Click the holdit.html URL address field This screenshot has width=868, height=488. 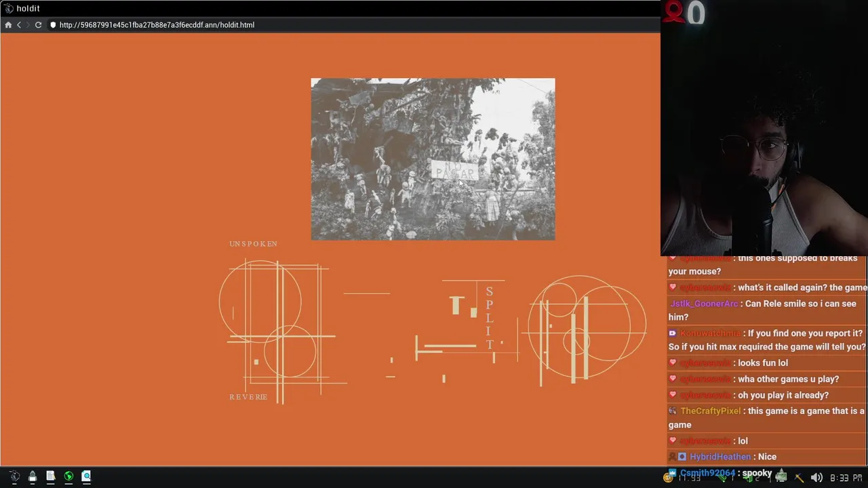[x=157, y=25]
